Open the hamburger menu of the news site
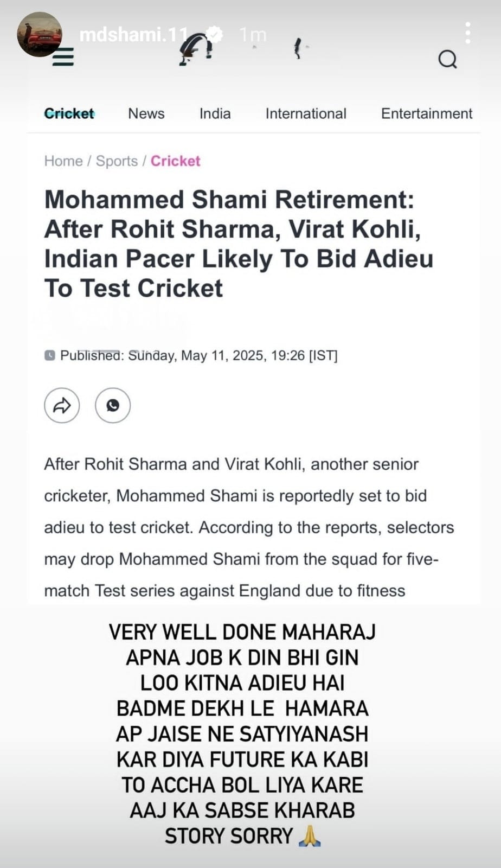 (63, 56)
